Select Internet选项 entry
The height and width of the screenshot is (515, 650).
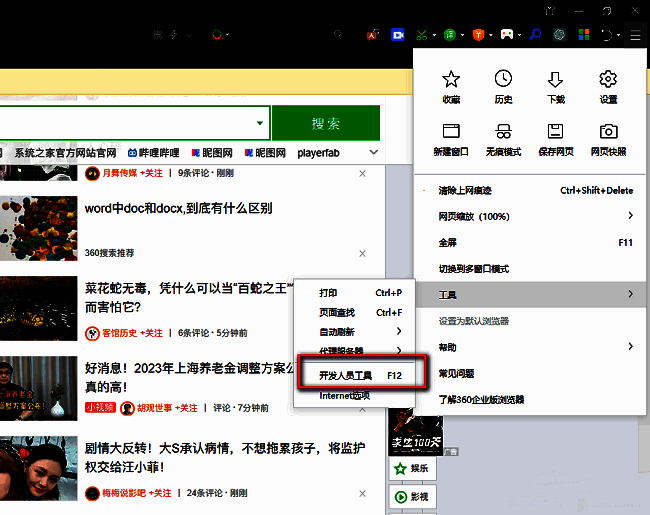(x=355, y=396)
